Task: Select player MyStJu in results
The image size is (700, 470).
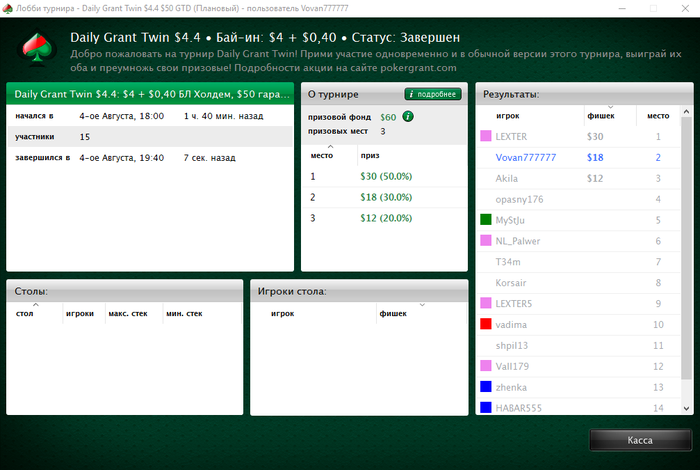Action: point(579,220)
